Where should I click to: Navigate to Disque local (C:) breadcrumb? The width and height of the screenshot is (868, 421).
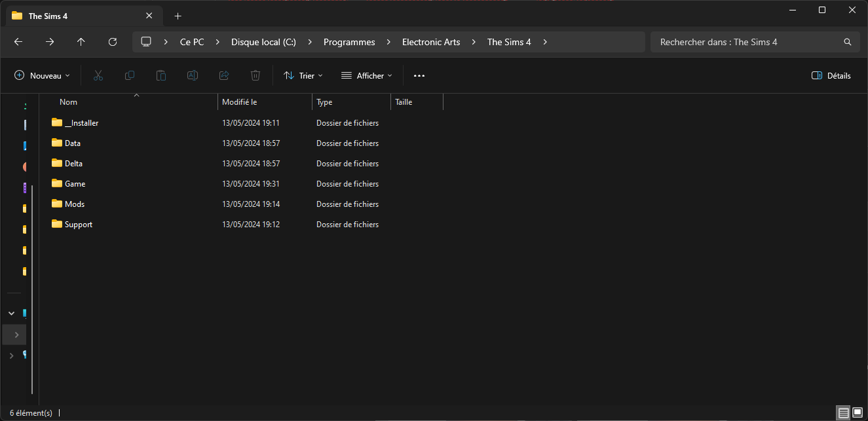(x=263, y=42)
